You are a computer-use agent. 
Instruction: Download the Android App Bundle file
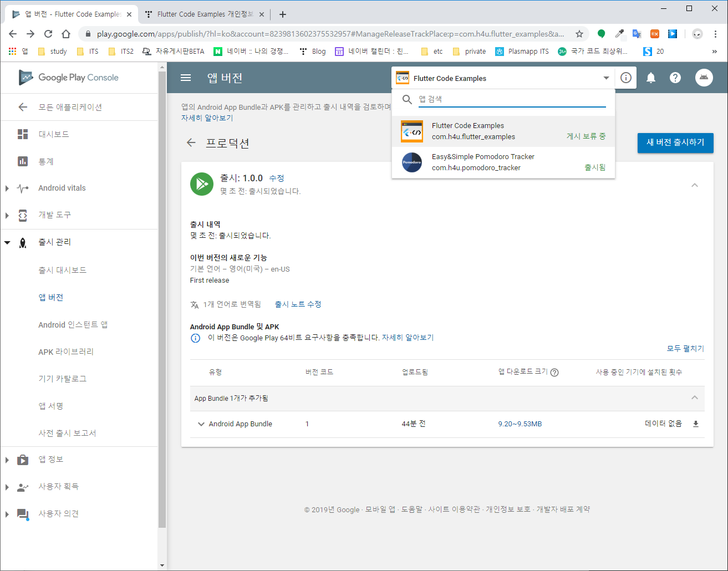coord(696,424)
